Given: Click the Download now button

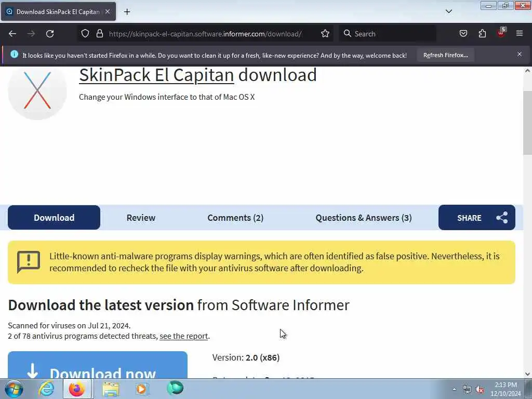Looking at the screenshot, I should 98,365.
